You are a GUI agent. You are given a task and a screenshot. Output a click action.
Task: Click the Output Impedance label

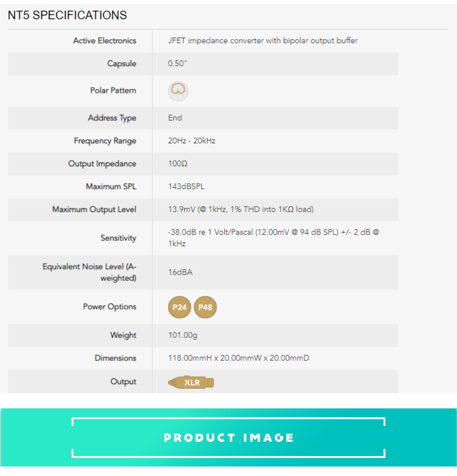[102, 164]
